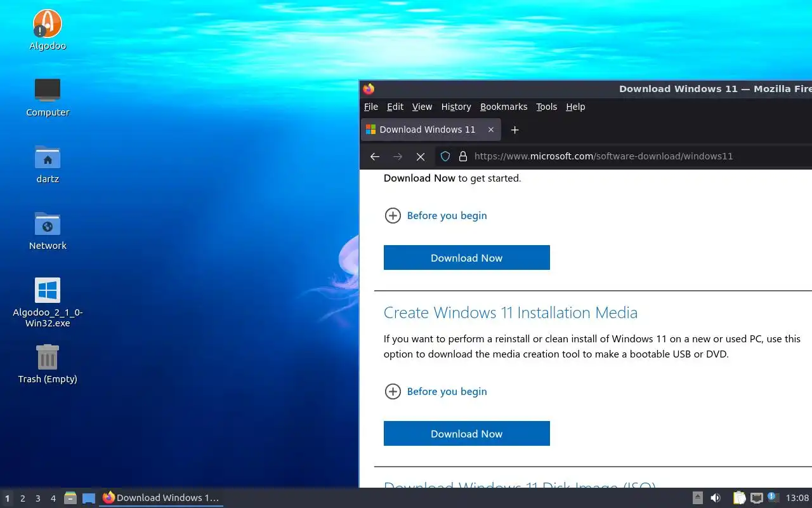812x508 pixels.
Task: Click the clipboard manager tray icon
Action: click(739, 498)
